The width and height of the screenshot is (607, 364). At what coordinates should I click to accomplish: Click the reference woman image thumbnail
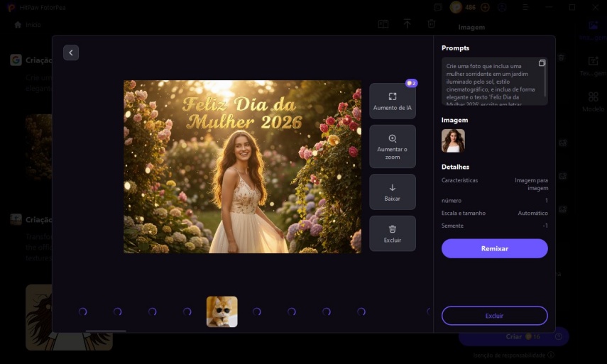point(453,140)
